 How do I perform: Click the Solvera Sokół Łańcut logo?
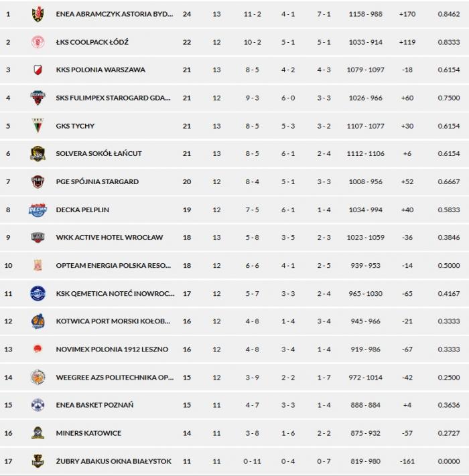pyautogui.click(x=38, y=154)
